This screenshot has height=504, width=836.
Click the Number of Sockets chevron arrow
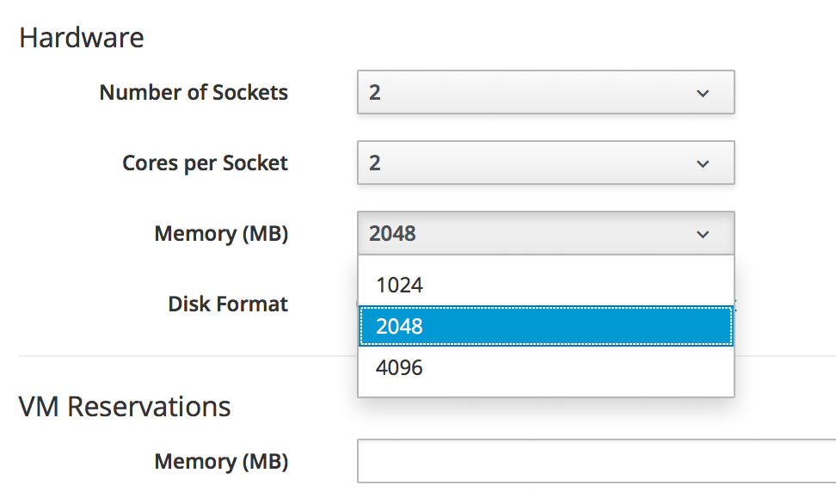[703, 93]
